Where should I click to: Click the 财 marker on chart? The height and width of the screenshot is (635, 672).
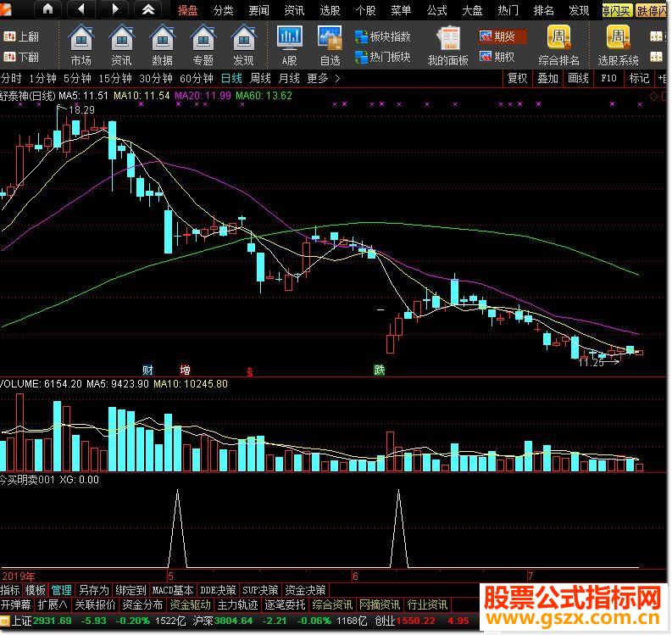[x=147, y=370]
